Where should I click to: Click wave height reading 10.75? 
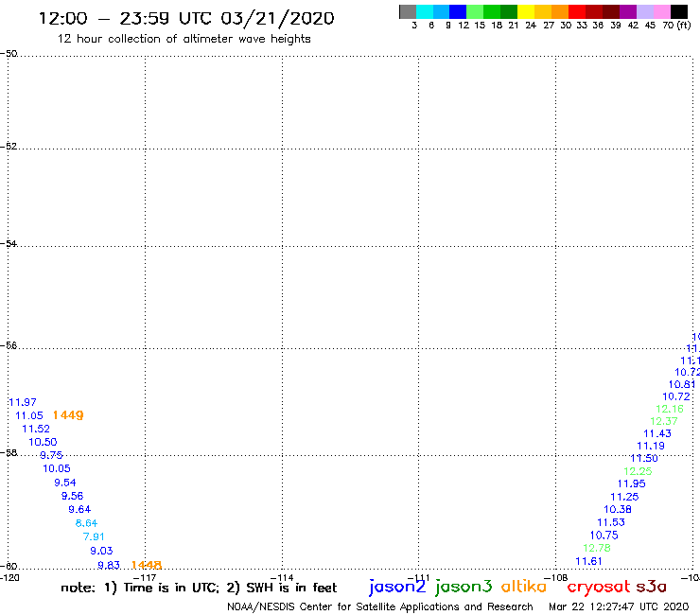(x=604, y=536)
